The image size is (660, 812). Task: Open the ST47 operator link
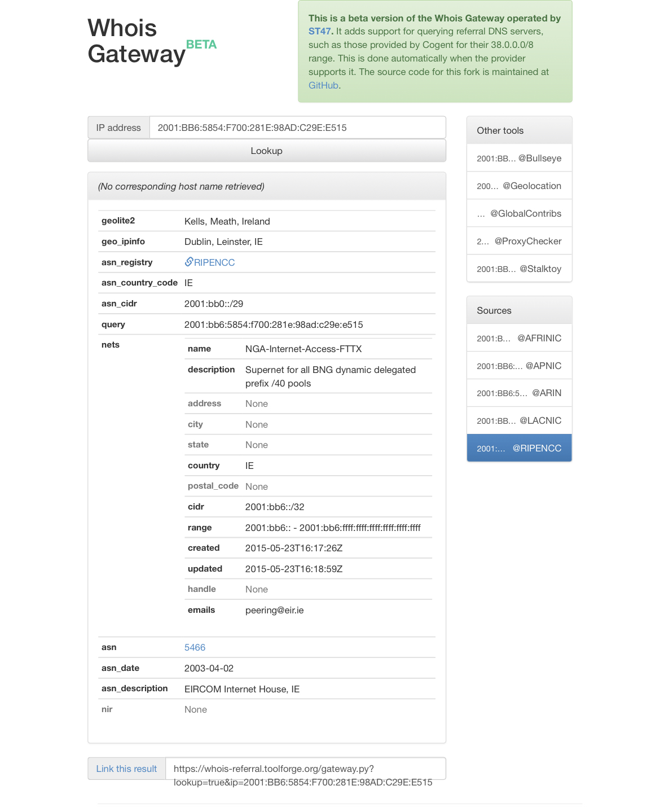coord(319,32)
